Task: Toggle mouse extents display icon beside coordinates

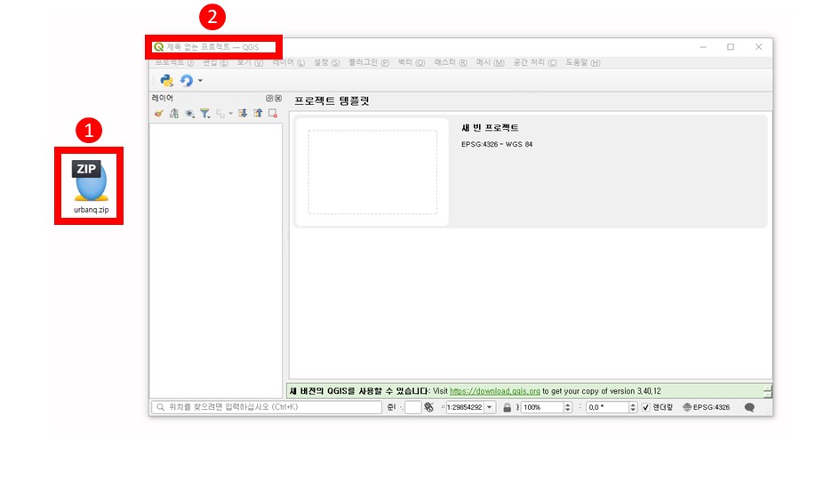Action: (428, 407)
